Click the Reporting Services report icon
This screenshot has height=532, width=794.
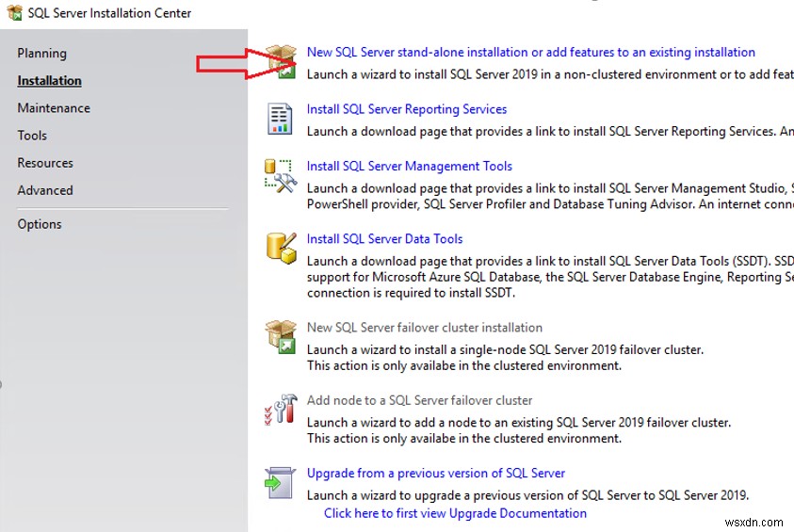coord(280,119)
